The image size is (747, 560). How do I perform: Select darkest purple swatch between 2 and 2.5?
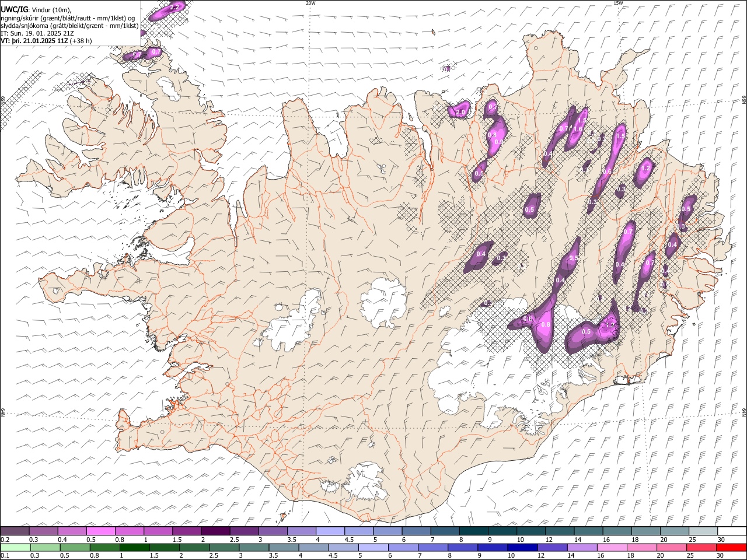pyautogui.click(x=215, y=531)
